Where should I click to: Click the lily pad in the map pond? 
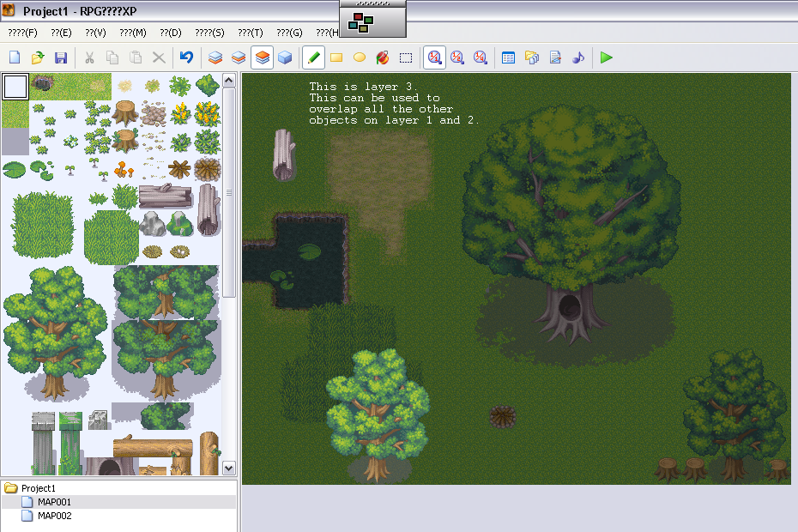coord(309,251)
